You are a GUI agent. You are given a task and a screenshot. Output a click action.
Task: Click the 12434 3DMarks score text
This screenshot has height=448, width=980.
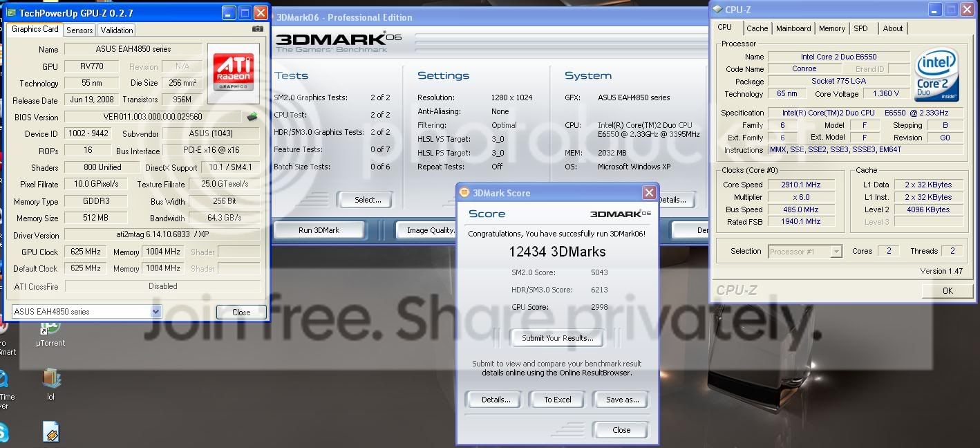(x=557, y=252)
